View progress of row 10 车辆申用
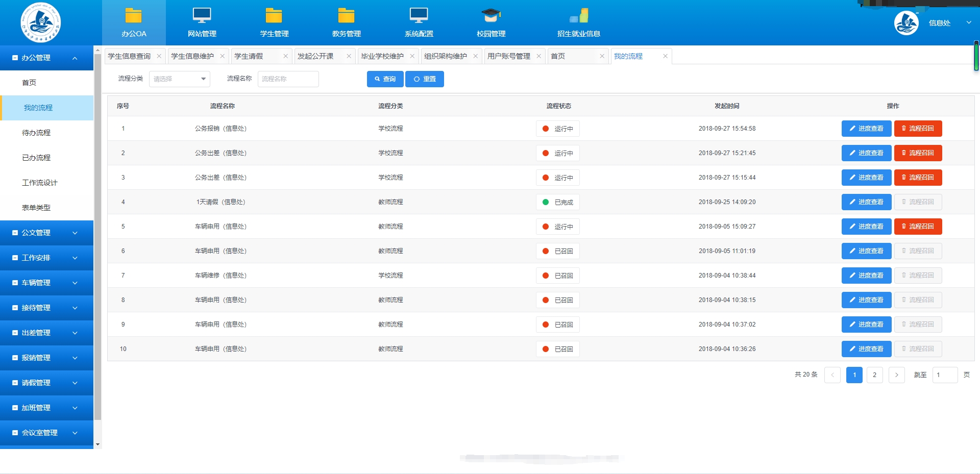Screen dimensions: 980x474 point(866,349)
